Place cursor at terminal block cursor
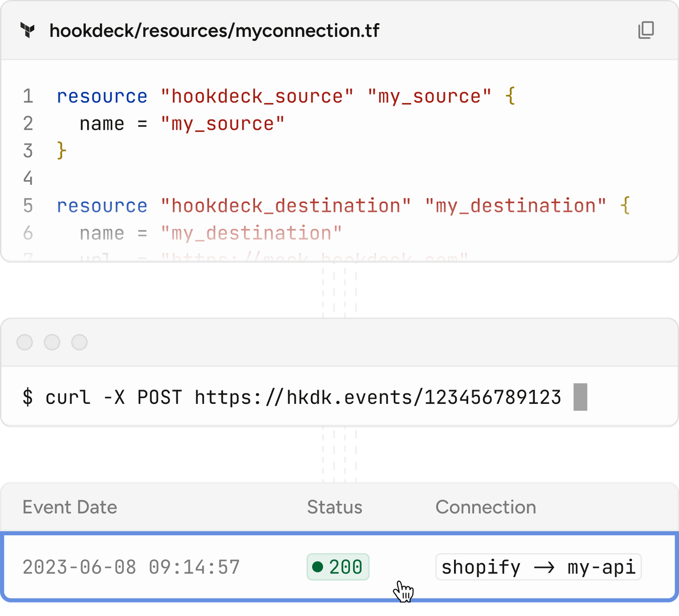679x616 pixels. click(580, 397)
